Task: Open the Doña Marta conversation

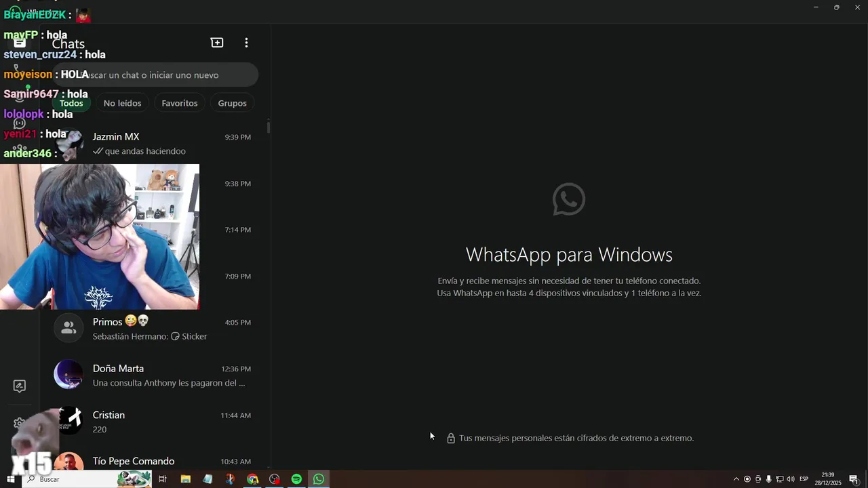Action: click(155, 375)
